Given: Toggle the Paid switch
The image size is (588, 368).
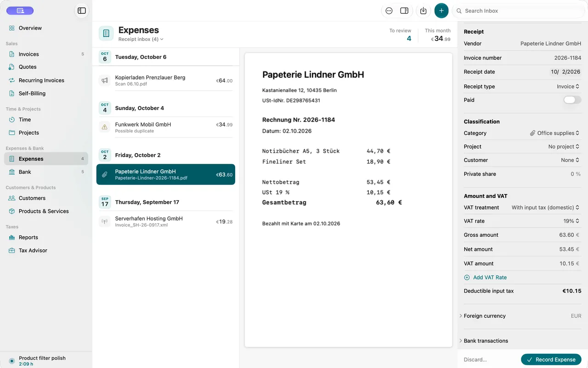Looking at the screenshot, I should [572, 100].
